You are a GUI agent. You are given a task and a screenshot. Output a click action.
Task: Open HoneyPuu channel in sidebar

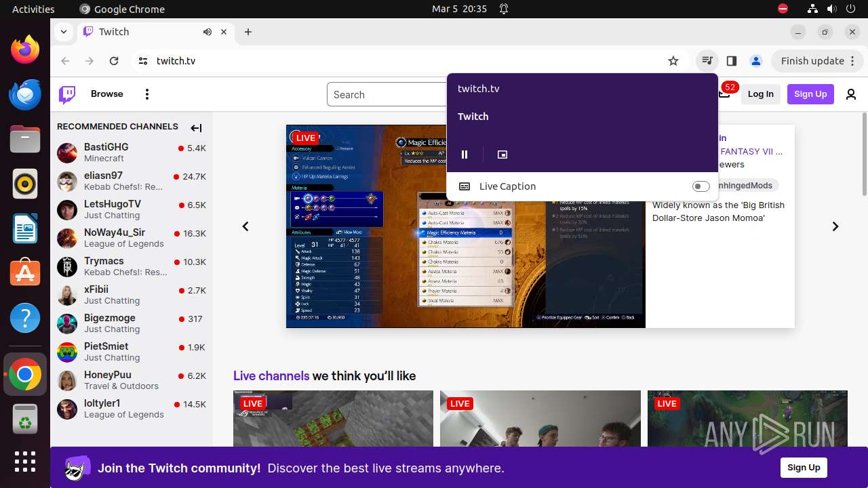[132, 380]
